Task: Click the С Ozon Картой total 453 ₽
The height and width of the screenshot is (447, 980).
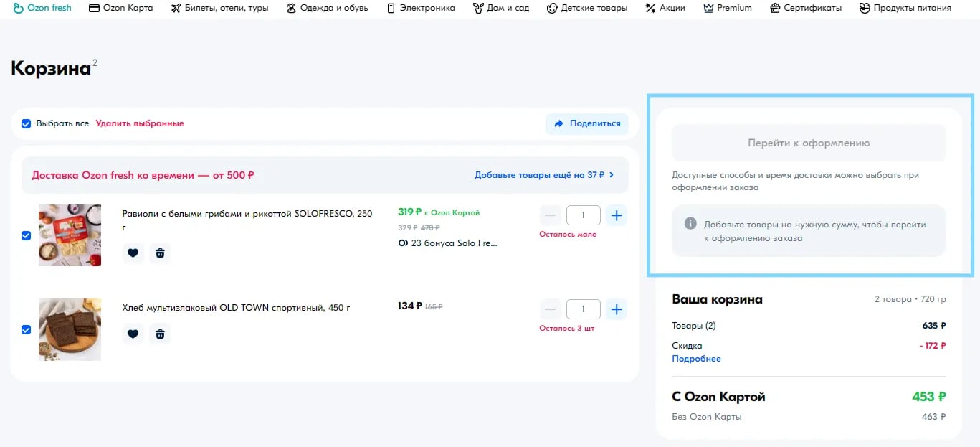Action: coord(928,397)
